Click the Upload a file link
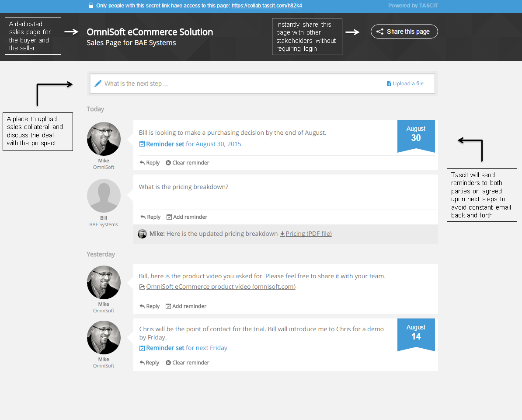The height and width of the screenshot is (420, 522). pos(408,84)
